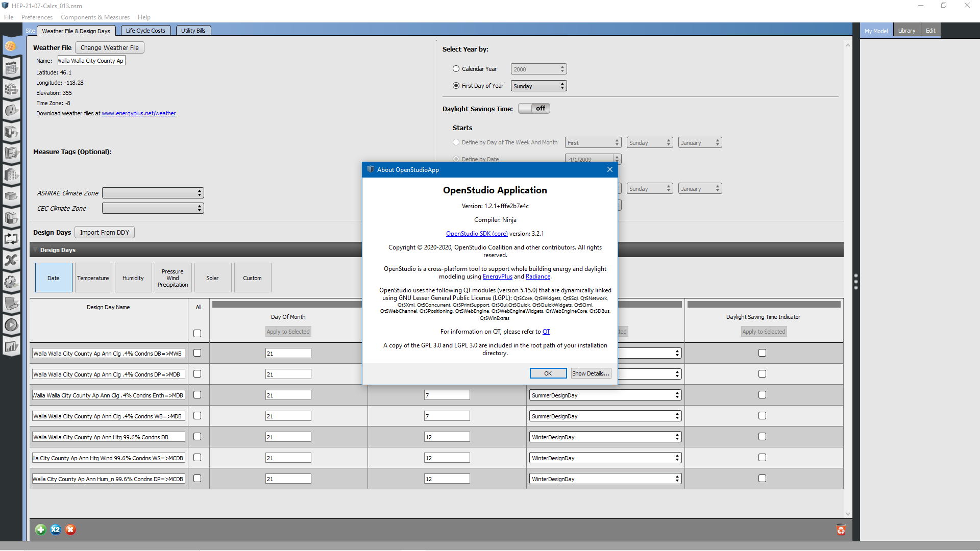
Task: Run the simulation with the play icon
Action: [11, 324]
